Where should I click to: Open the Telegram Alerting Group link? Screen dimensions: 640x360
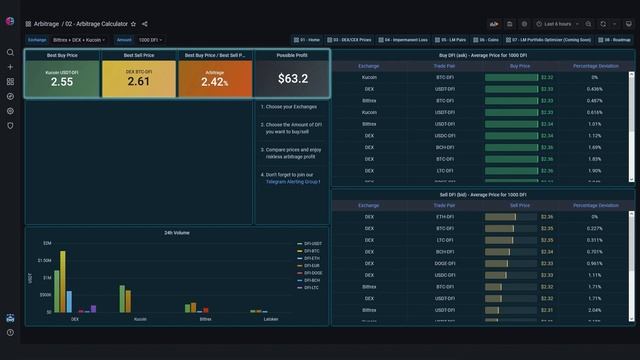[293, 182]
